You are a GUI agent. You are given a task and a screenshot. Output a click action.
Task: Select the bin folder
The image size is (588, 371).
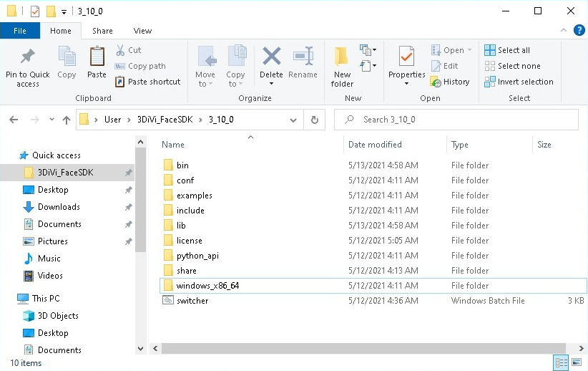click(182, 165)
